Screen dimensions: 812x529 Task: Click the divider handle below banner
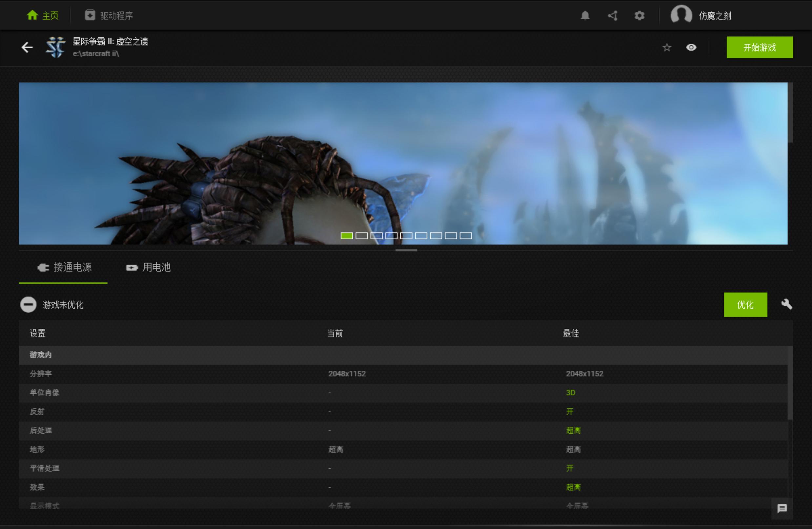point(406,250)
